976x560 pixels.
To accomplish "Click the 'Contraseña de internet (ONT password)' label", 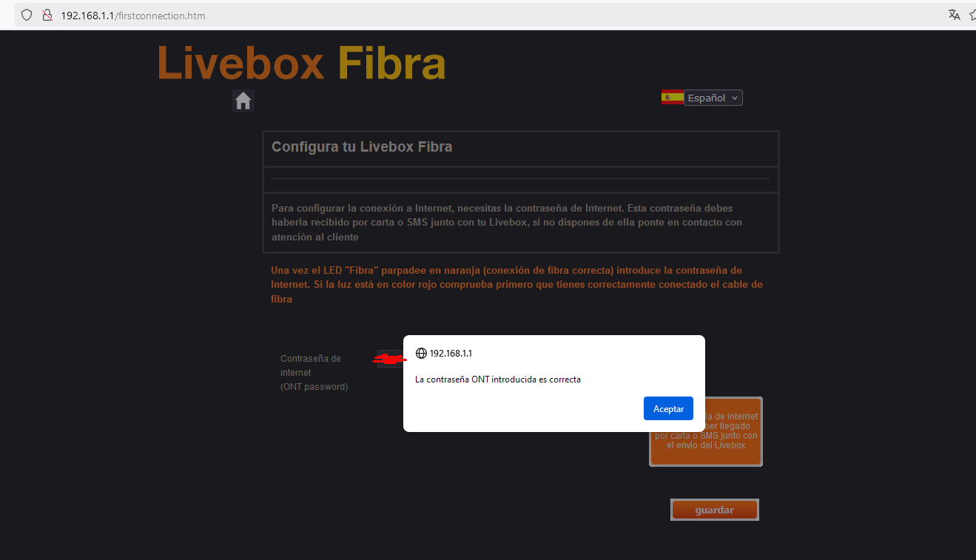I will (x=314, y=372).
